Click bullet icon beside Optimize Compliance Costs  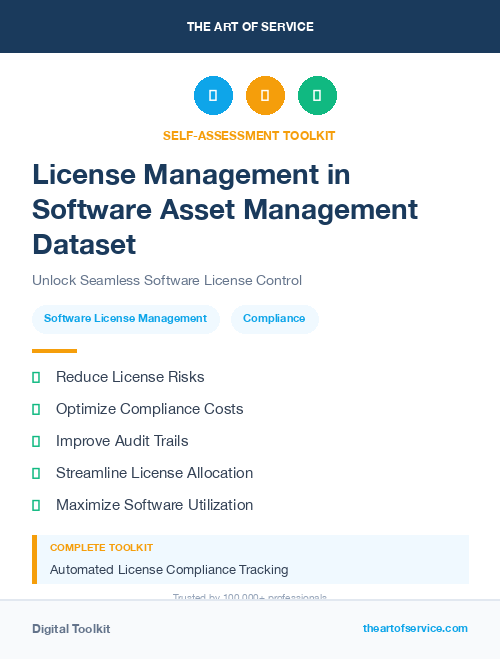tap(36, 409)
